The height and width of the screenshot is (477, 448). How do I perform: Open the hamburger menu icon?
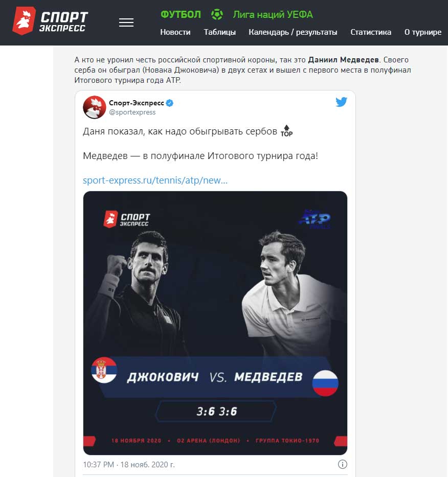coord(126,22)
